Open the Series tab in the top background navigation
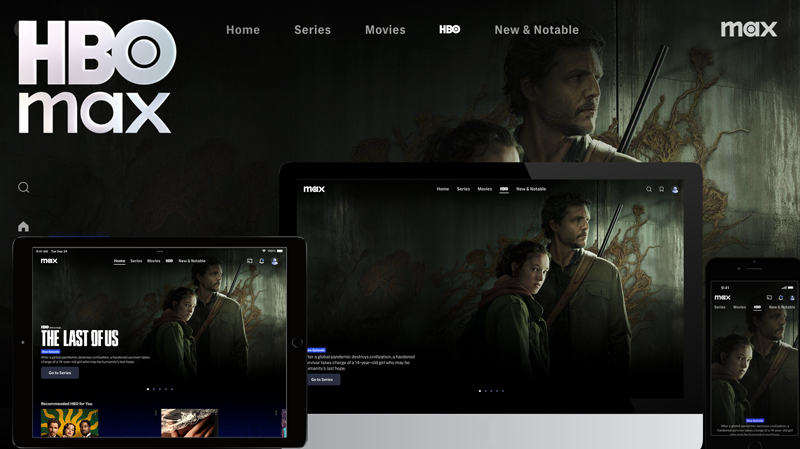 (312, 30)
